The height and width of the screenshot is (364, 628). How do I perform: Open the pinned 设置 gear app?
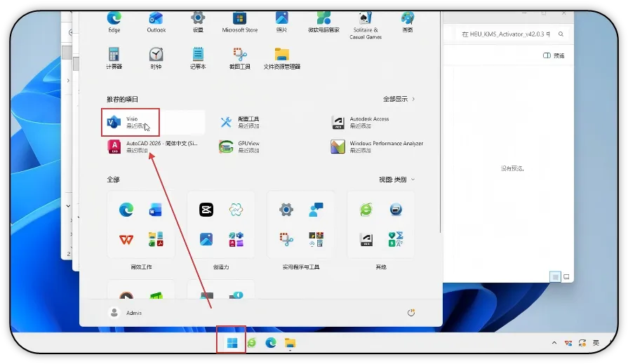198,22
